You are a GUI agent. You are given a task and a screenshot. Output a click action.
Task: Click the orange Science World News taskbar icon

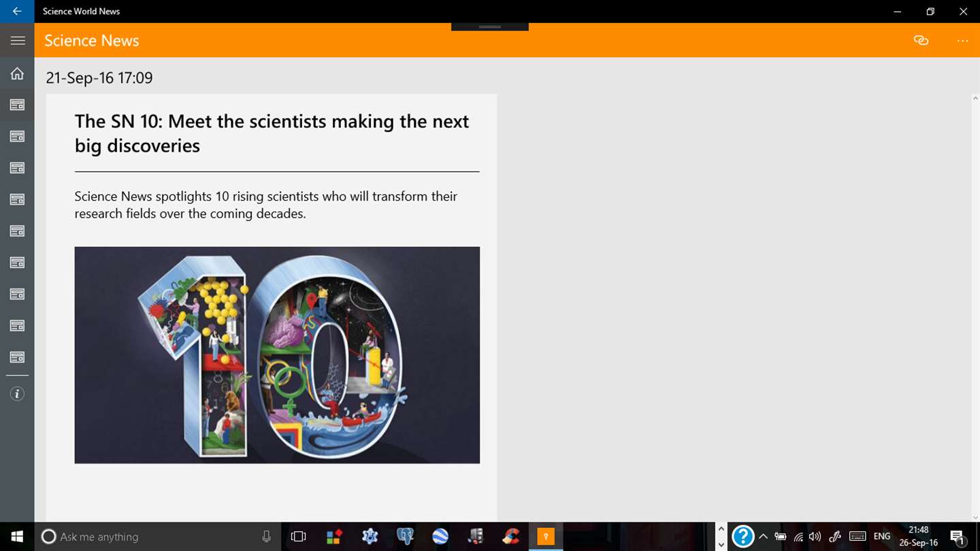pos(546,537)
